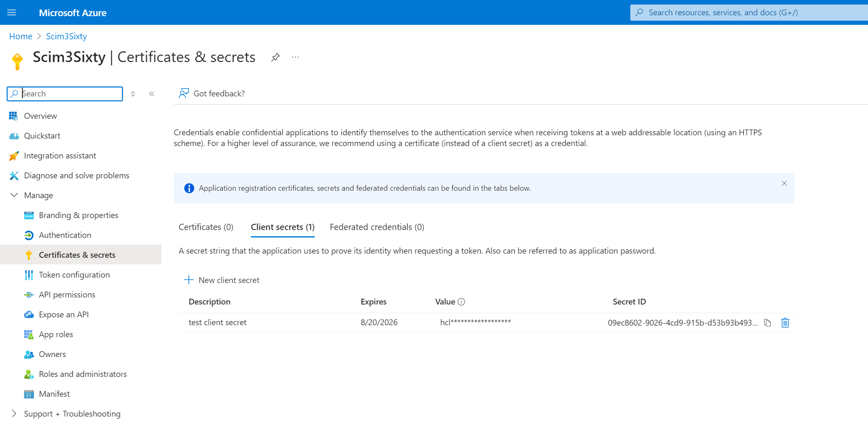Image resolution: width=868 pixels, height=441 pixels.
Task: Go to Home via breadcrumb
Action: click(21, 36)
